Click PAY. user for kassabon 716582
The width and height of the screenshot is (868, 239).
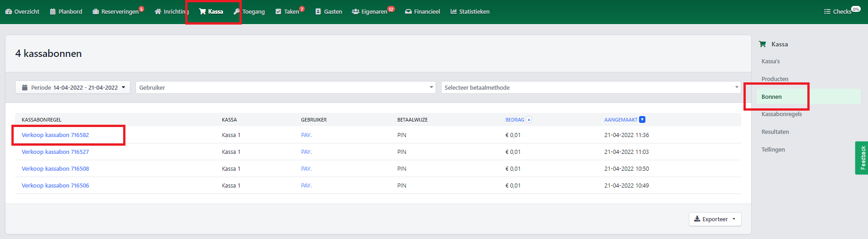[307, 135]
